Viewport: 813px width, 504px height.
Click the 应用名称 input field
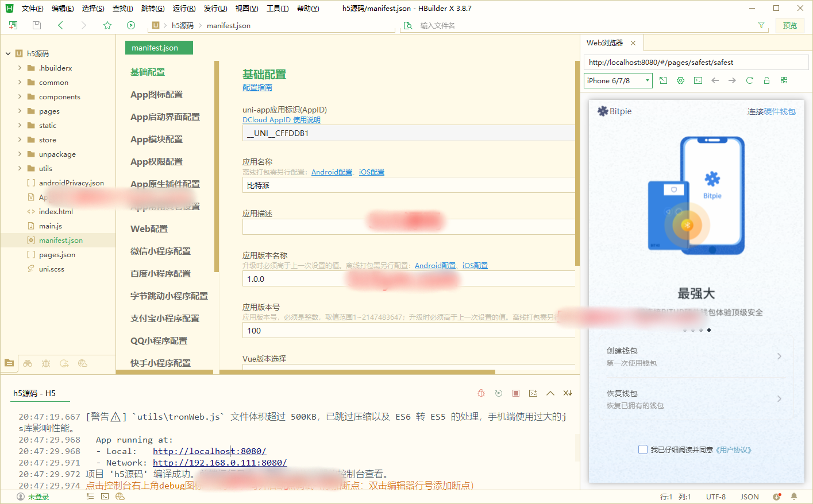(x=408, y=185)
